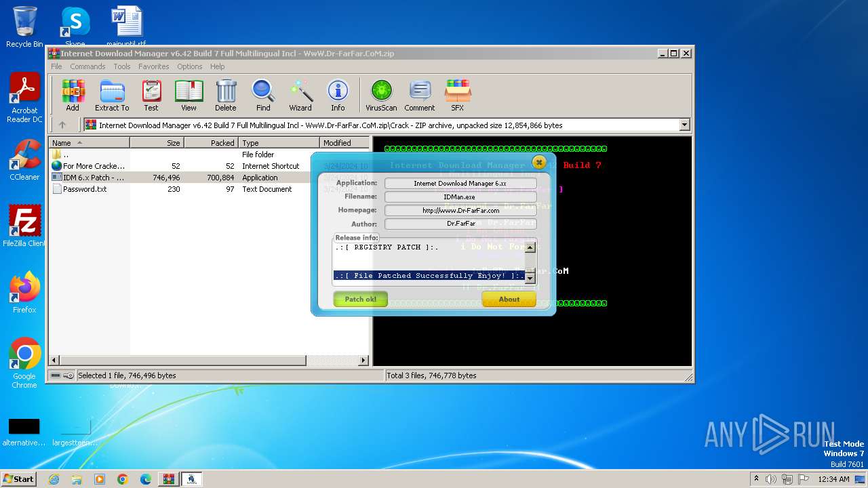Click the Filename field IDMan.exe
This screenshot has height=488, width=868.
[460, 197]
